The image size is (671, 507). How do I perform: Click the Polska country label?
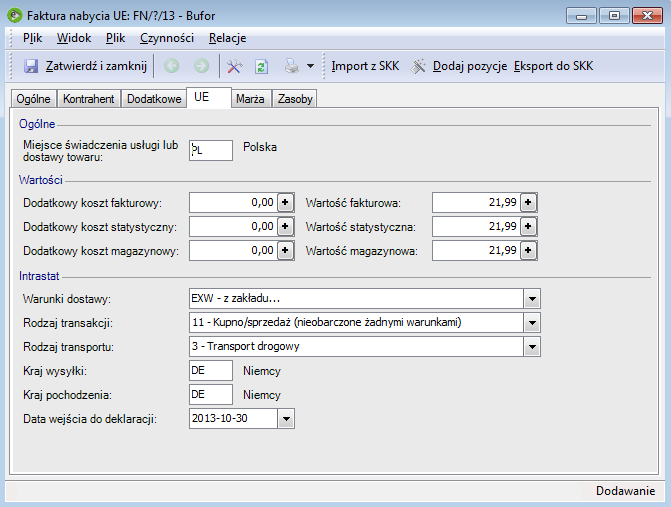click(x=260, y=147)
